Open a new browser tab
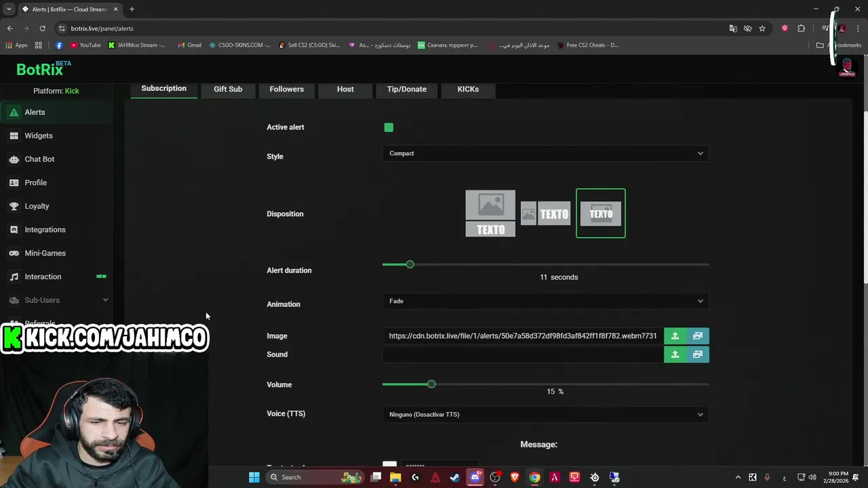This screenshot has height=488, width=868. (132, 9)
